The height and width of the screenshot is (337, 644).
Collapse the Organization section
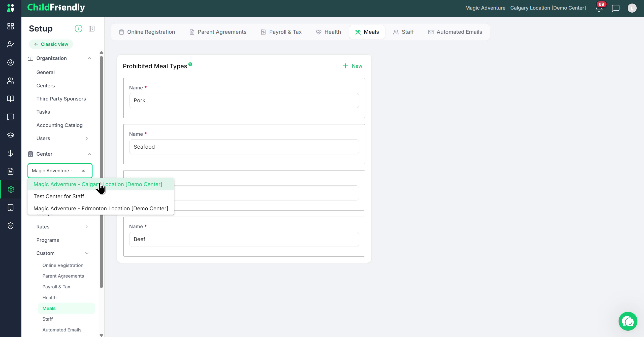click(89, 58)
